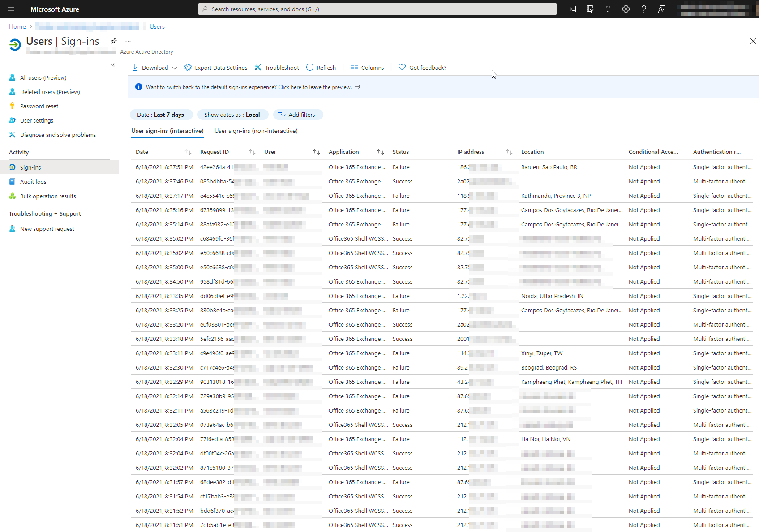Click in the Azure search resources box

[377, 9]
